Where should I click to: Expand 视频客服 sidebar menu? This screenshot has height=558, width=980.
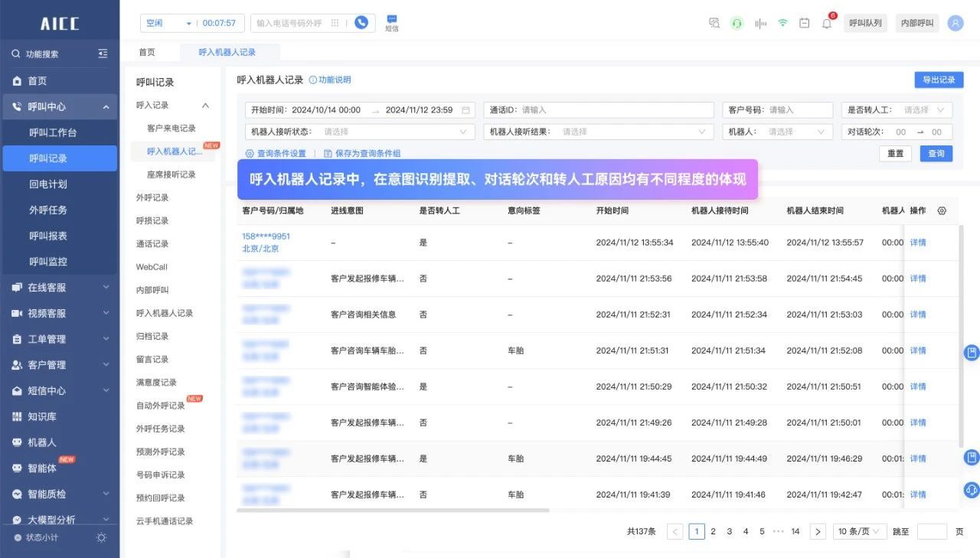(x=60, y=313)
